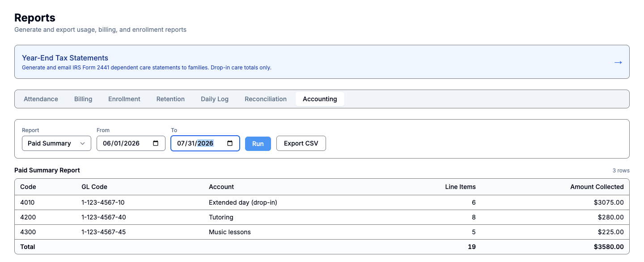The width and height of the screenshot is (644, 262).
Task: Click the Line Items column header
Action: 460,187
